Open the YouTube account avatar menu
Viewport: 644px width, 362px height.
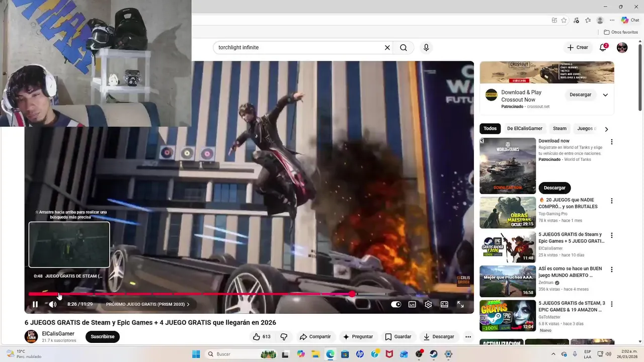point(622,48)
